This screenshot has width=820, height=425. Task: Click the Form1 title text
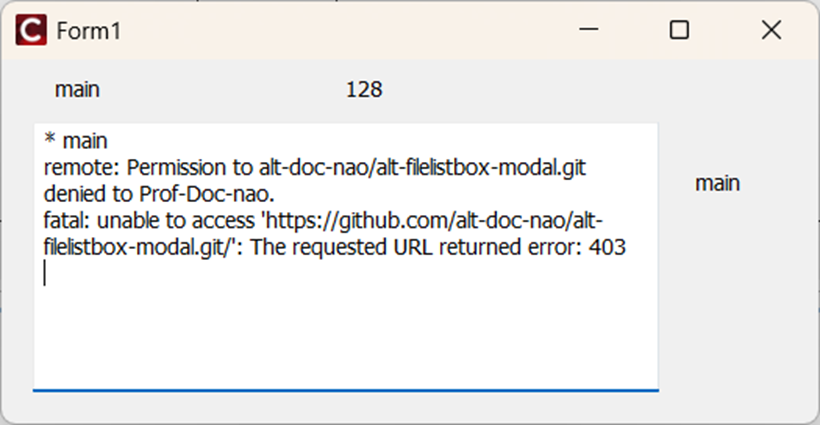pos(89,31)
